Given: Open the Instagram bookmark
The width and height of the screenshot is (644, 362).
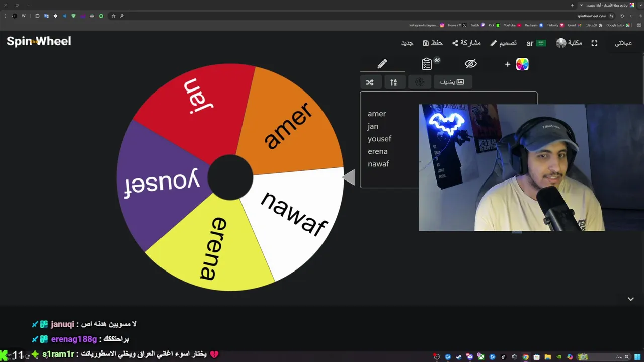Looking at the screenshot, I should [x=427, y=25].
